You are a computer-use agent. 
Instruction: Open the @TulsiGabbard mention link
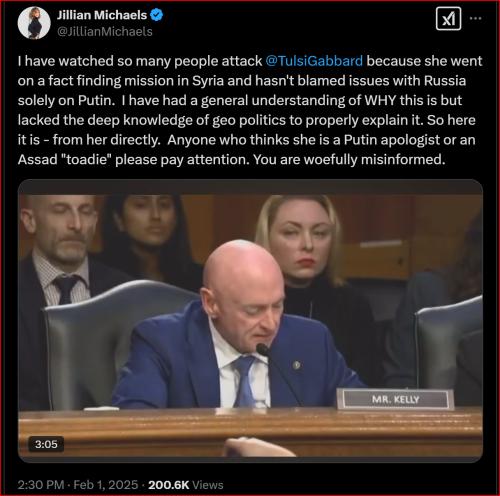pyautogui.click(x=314, y=61)
